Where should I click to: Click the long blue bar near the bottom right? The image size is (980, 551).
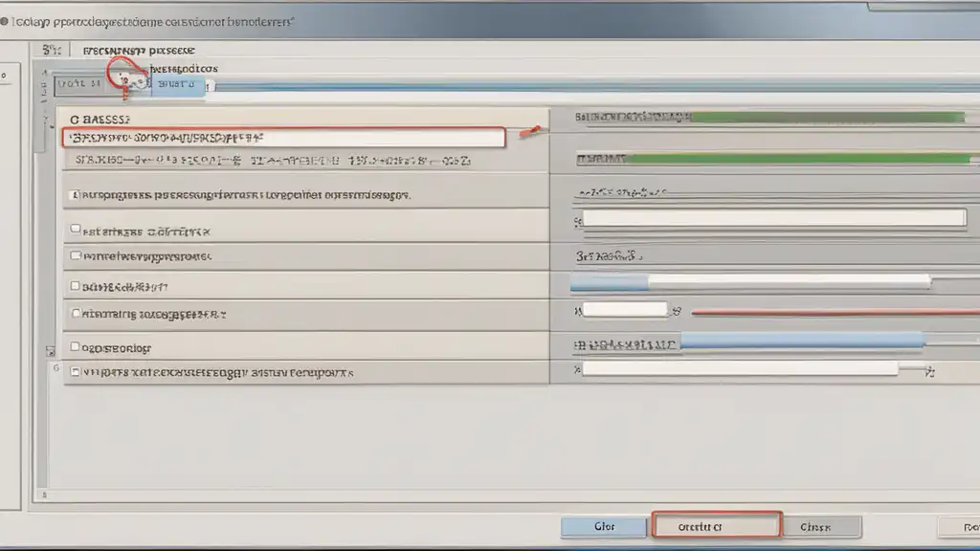(803, 341)
